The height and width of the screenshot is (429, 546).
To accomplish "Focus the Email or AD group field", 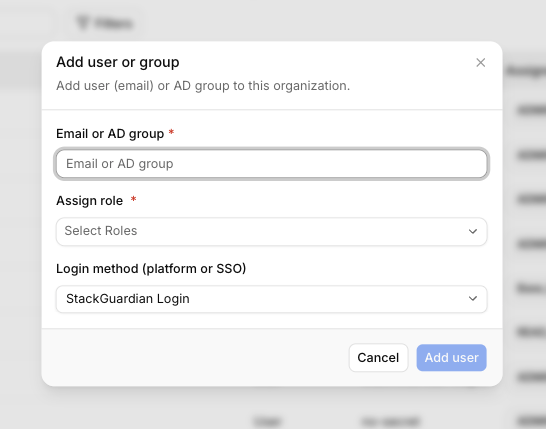I will [x=272, y=164].
